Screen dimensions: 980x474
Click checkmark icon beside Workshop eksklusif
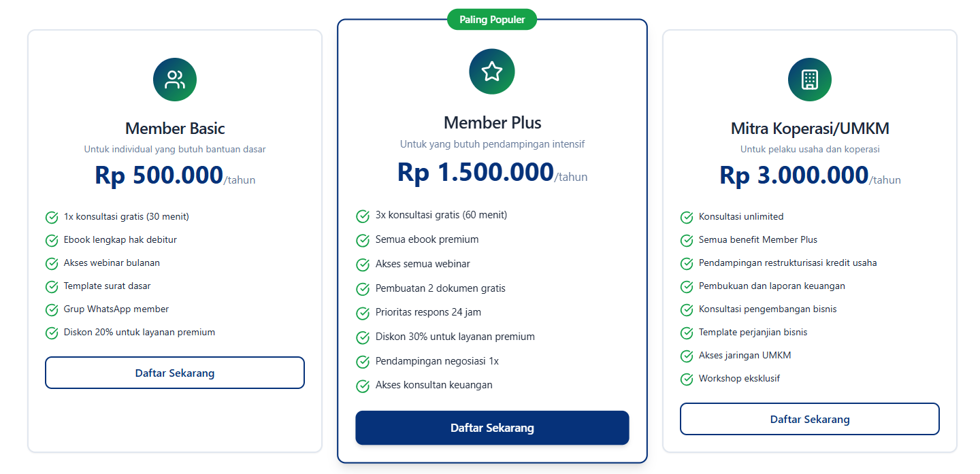pos(687,379)
